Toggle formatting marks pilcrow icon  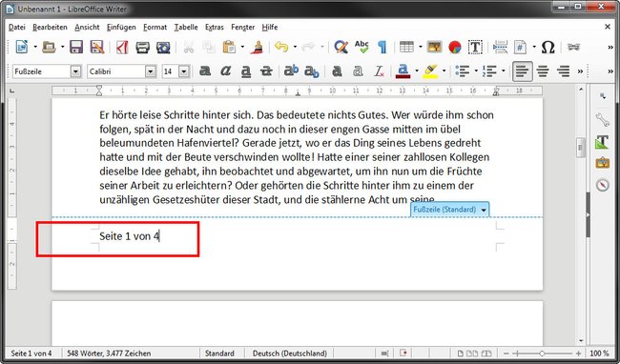(382, 47)
